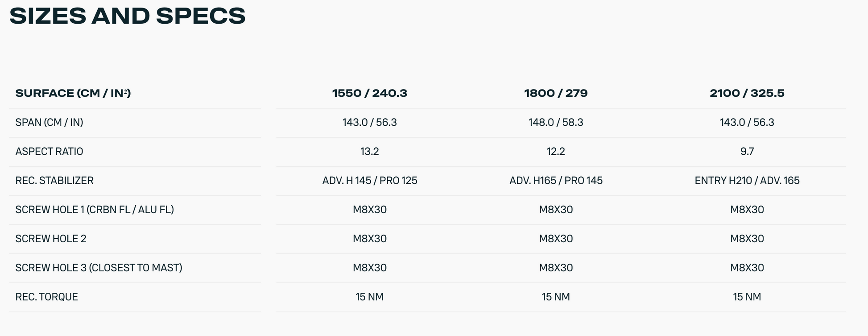The height and width of the screenshot is (336, 868).
Task: Click the REC. STABILIZER row label
Action: pos(54,181)
